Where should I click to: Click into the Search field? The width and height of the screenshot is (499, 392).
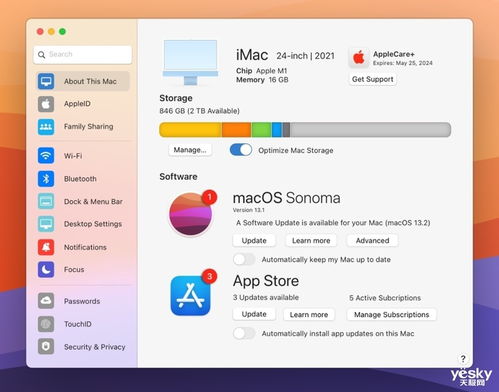click(x=83, y=54)
